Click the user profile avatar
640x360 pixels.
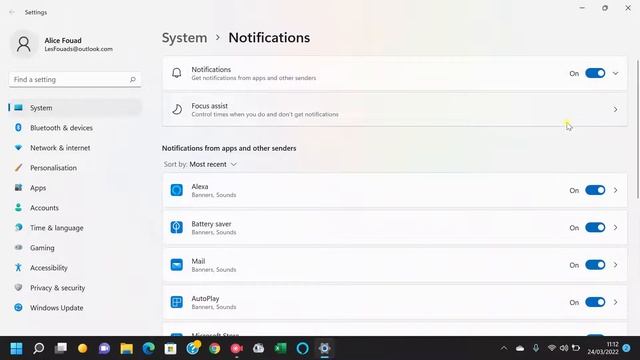24,44
